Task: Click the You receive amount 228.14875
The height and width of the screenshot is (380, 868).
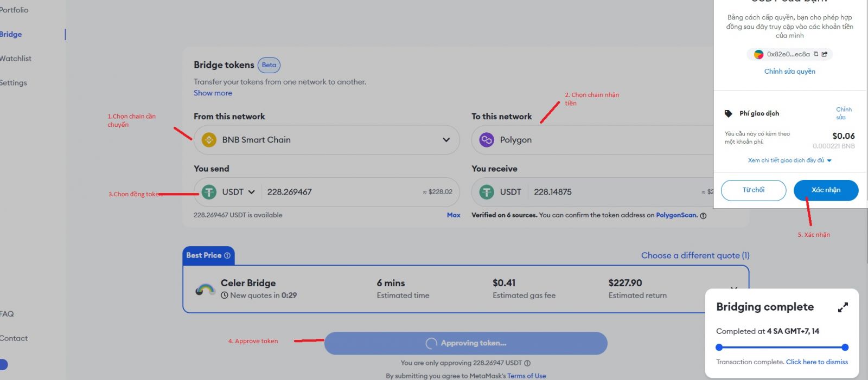Action: 552,192
